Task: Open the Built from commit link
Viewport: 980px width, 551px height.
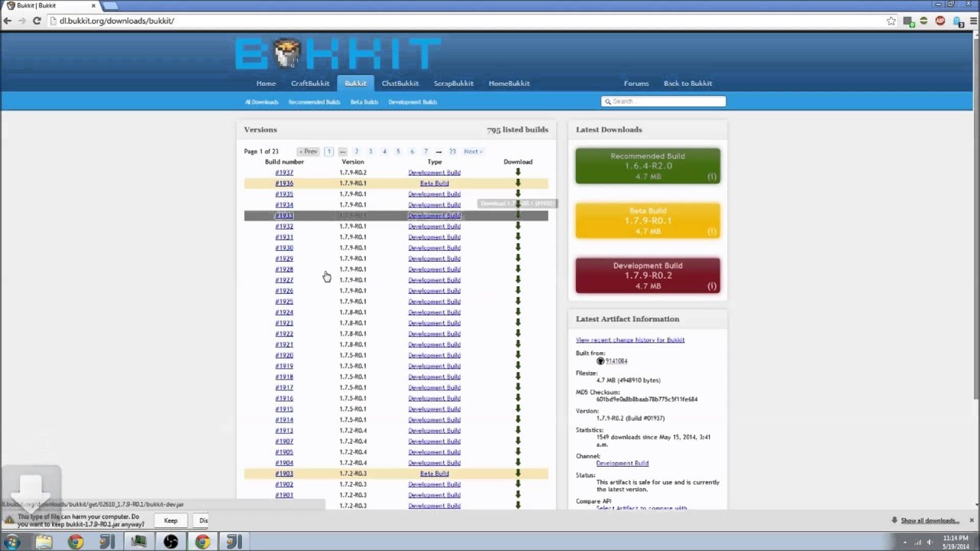Action: click(616, 361)
